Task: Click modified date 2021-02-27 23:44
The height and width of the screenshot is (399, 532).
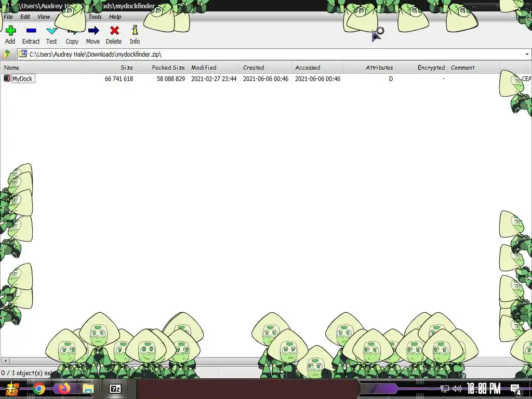Action: tap(214, 79)
